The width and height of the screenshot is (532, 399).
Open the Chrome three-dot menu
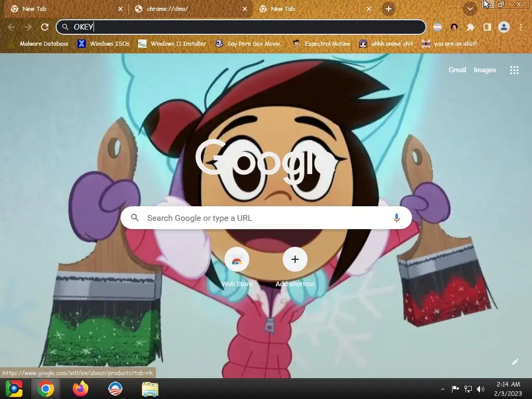521,27
